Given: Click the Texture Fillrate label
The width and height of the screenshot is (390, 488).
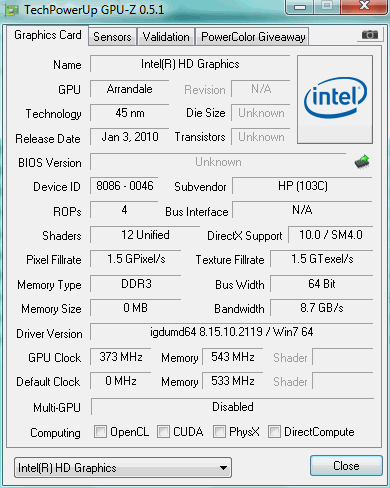Looking at the screenshot, I should [230, 260].
